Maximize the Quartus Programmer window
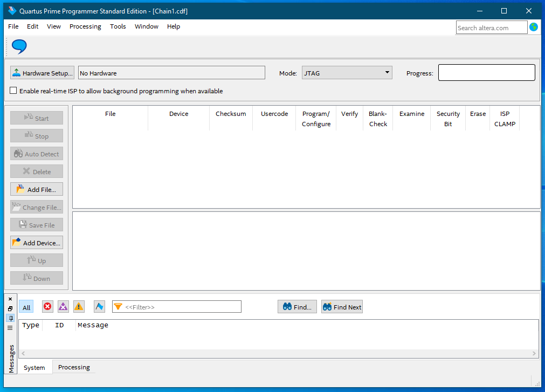Image resolution: width=545 pixels, height=392 pixels. point(504,11)
